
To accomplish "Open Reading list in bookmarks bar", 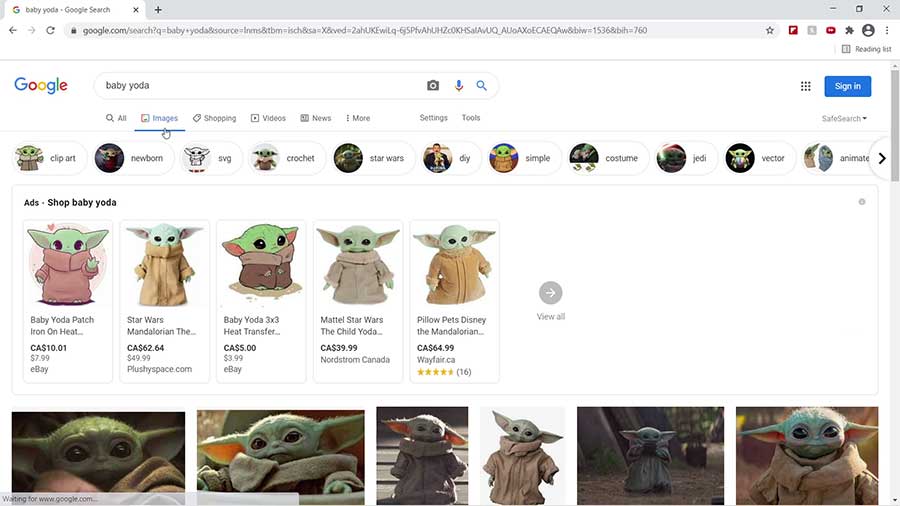I will coord(867,49).
